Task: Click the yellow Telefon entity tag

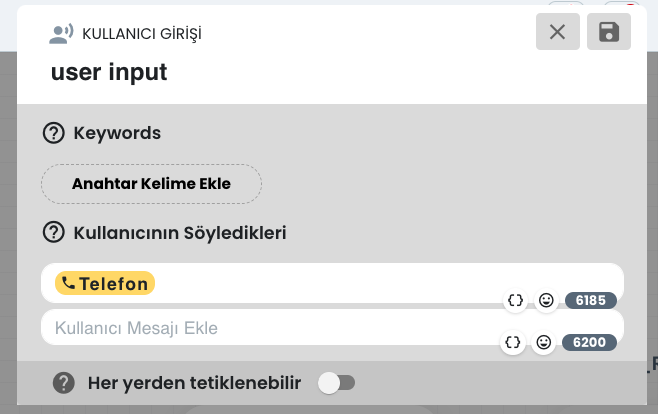Action: [x=105, y=283]
